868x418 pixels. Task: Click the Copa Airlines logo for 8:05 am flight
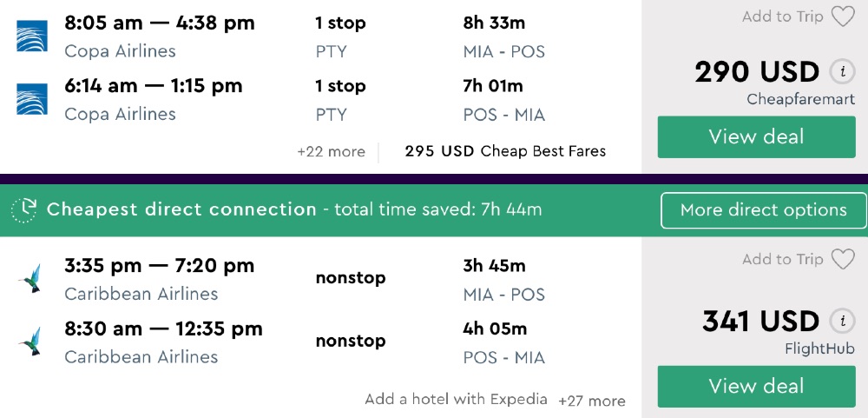pyautogui.click(x=31, y=36)
